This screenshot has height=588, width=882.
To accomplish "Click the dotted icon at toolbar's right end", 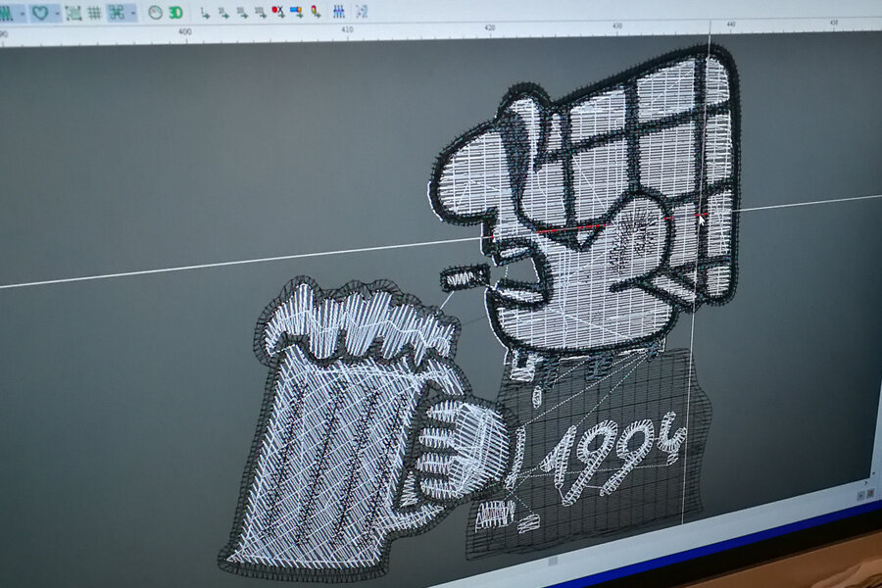I will point(362,12).
